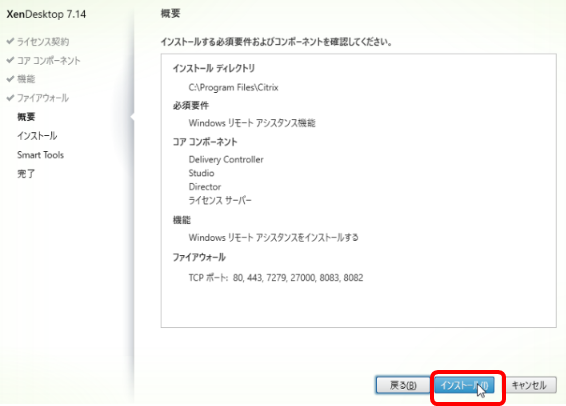Select 機能 step in sidebar
Image resolution: width=566 pixels, height=406 pixels.
[x=26, y=79]
